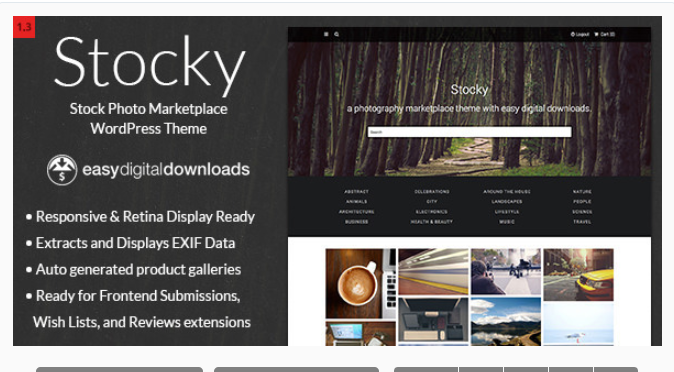
Task: Open the laptop on desk thumbnail
Action: (361, 334)
